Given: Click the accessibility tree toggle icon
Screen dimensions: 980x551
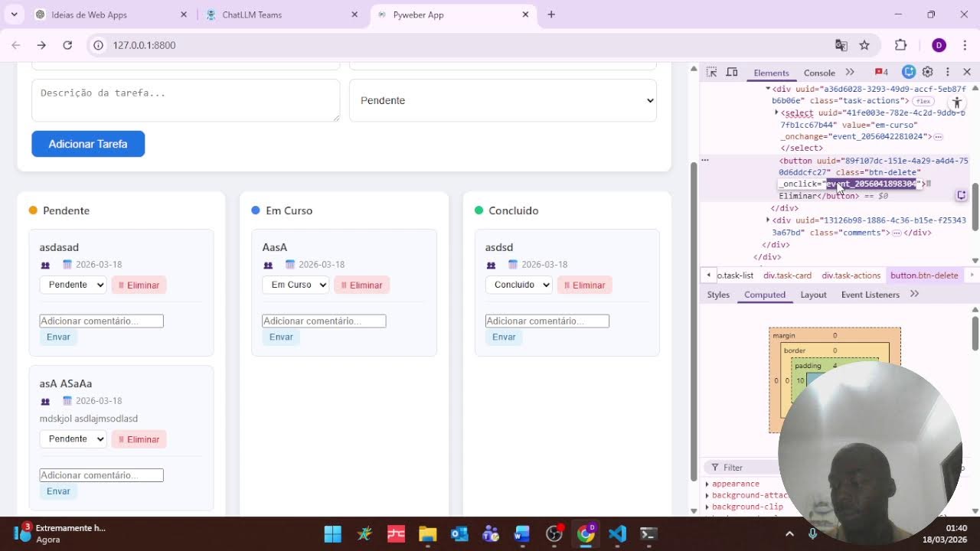Looking at the screenshot, I should tap(957, 102).
